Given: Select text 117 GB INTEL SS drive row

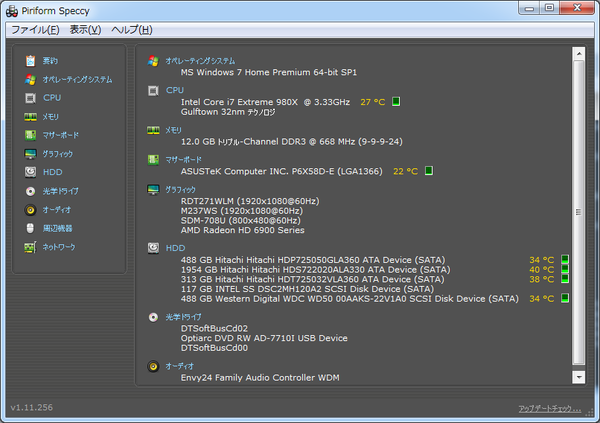Looking at the screenshot, I should pyautogui.click(x=307, y=289).
